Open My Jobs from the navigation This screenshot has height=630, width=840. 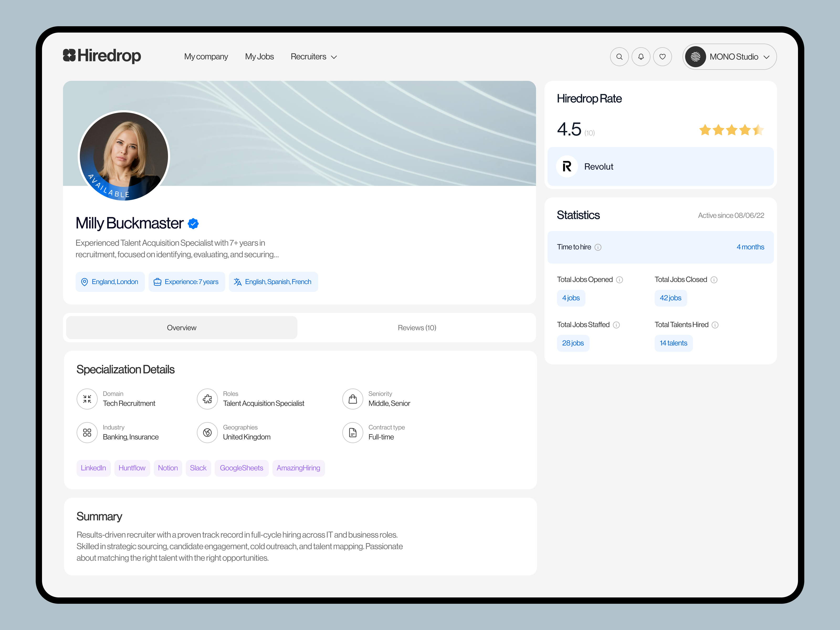click(x=259, y=56)
